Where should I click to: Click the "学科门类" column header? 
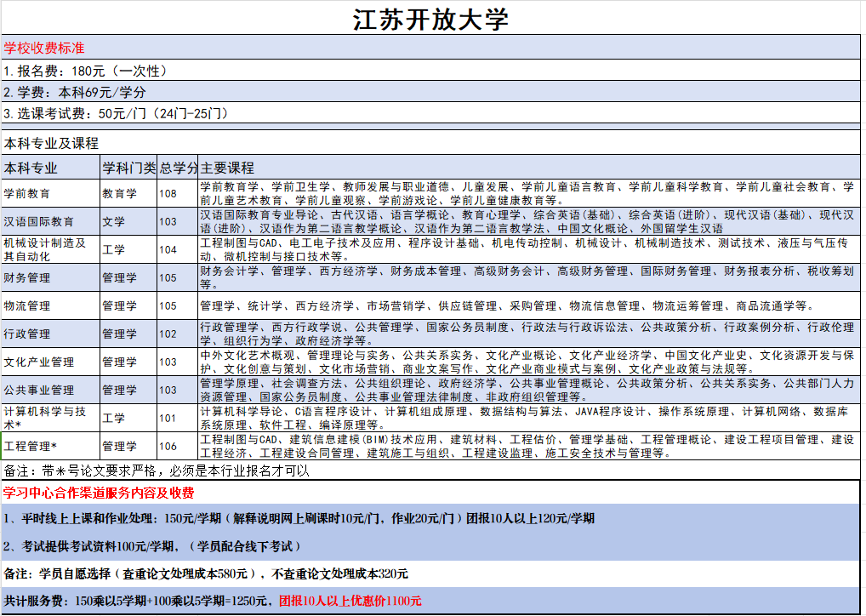tap(128, 168)
